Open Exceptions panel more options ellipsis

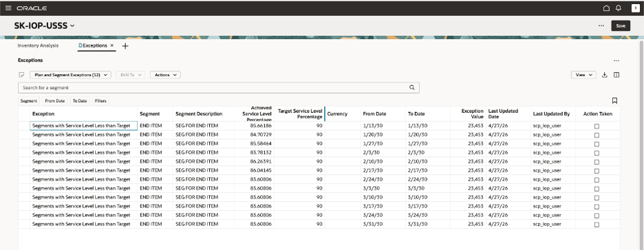[x=616, y=60]
